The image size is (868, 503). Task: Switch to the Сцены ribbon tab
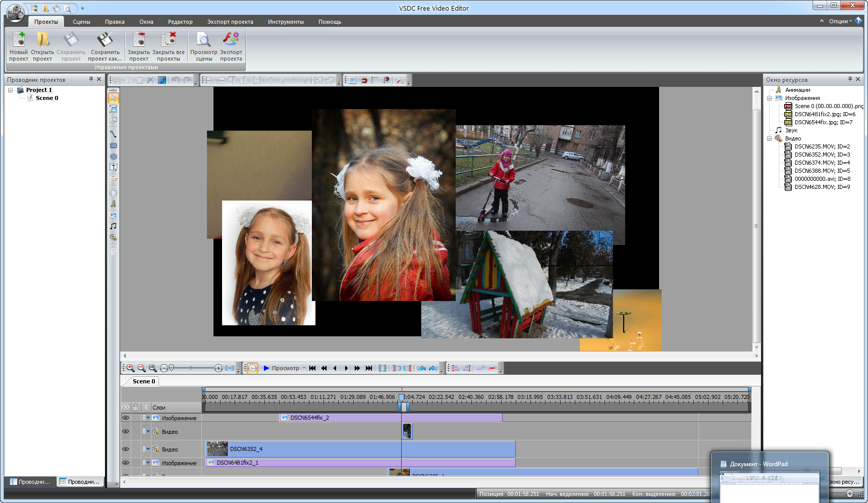(x=81, y=22)
